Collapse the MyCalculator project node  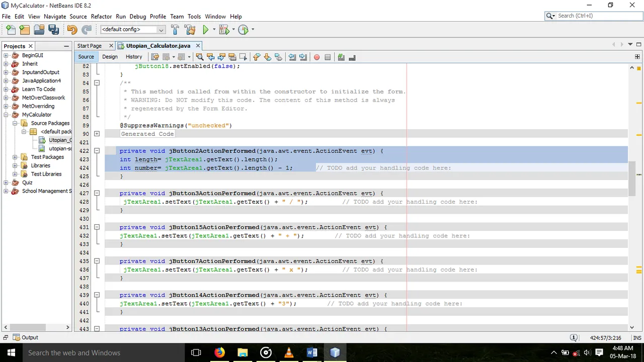coord(6,115)
